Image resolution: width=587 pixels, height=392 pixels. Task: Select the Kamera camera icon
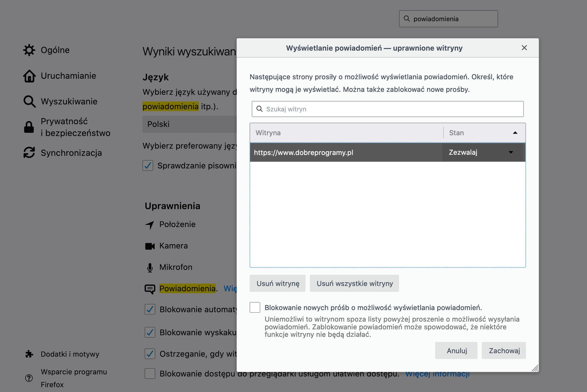point(150,246)
